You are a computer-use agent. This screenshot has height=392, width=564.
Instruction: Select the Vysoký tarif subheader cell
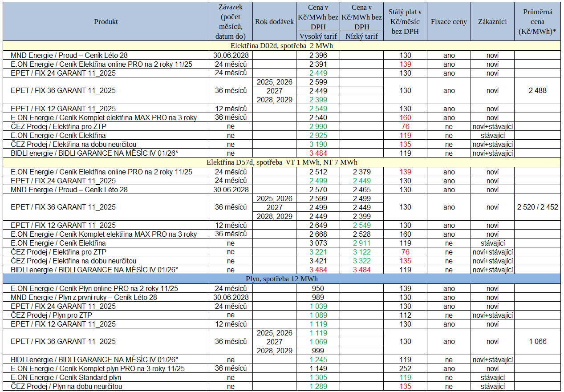[x=318, y=36]
